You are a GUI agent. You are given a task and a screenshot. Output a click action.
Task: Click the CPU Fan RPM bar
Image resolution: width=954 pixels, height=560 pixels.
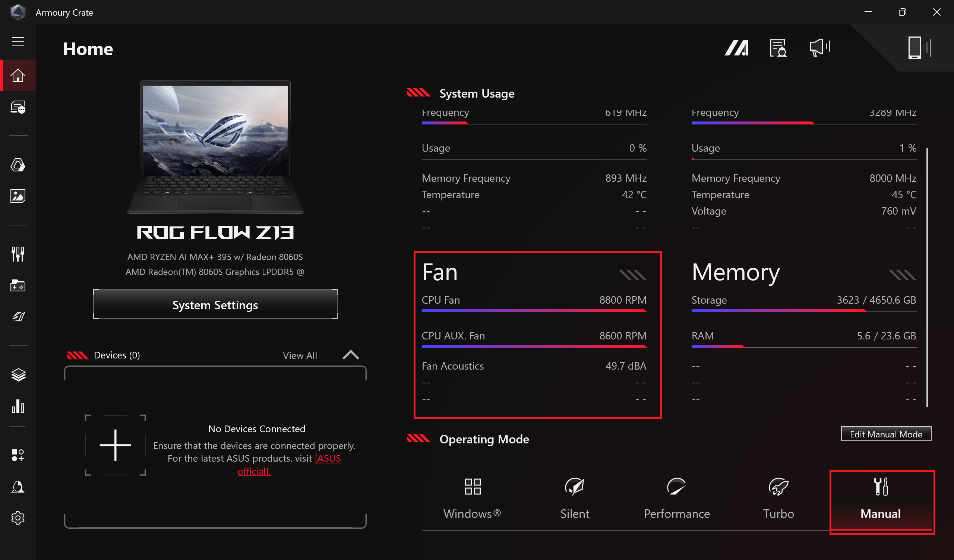[x=534, y=311]
